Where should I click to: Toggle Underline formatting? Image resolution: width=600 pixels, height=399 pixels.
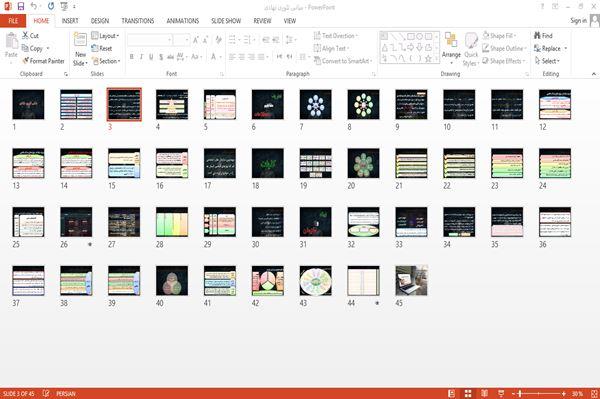pos(151,57)
